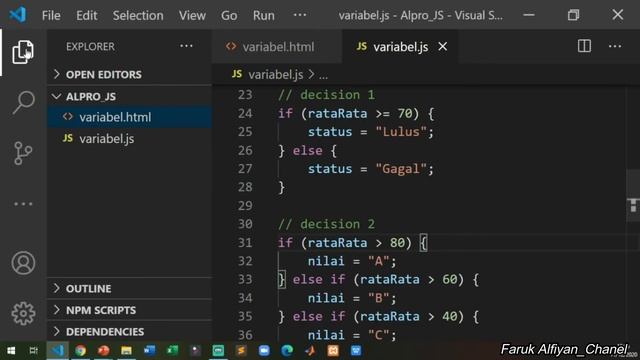Viewport: 640px width, 360px height.
Task: Click the EXPLORER panel title
Action: coord(90,47)
